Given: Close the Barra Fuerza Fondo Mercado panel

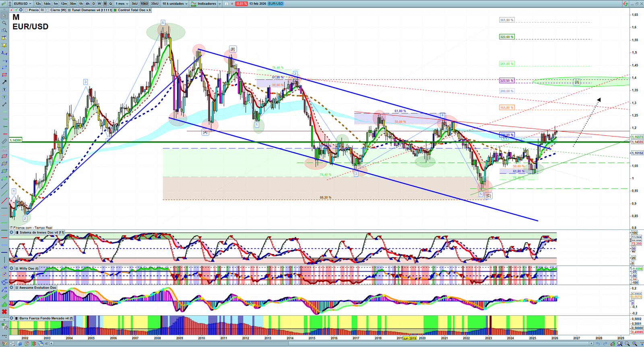Looking at the screenshot, I should tap(12, 318).
